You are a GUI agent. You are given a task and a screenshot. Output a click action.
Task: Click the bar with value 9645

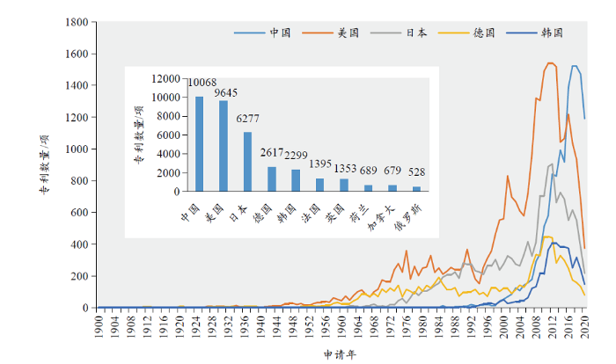click(224, 146)
